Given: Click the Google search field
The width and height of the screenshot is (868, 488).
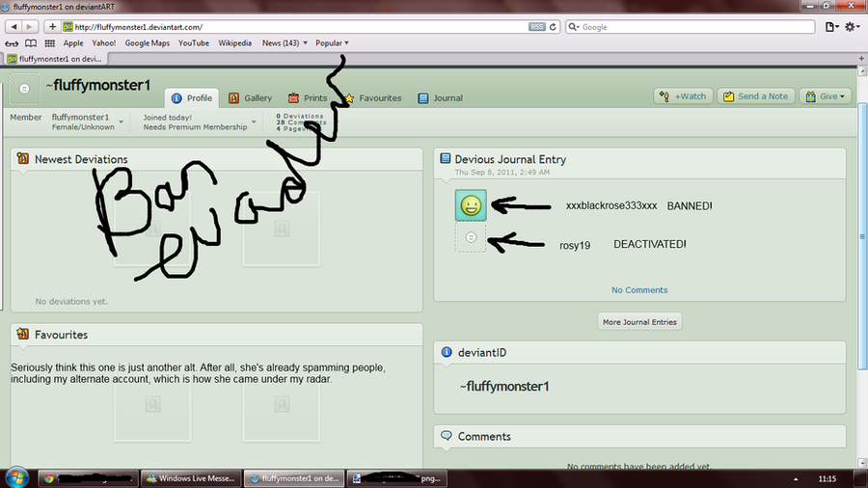Looking at the screenshot, I should [x=690, y=27].
